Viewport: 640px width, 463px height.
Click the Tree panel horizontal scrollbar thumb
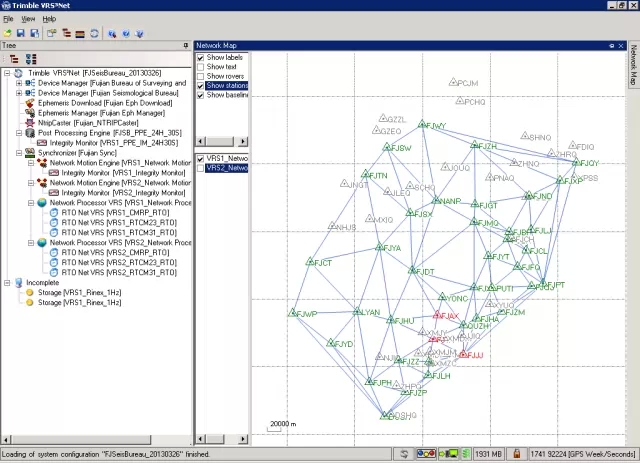(x=80, y=440)
